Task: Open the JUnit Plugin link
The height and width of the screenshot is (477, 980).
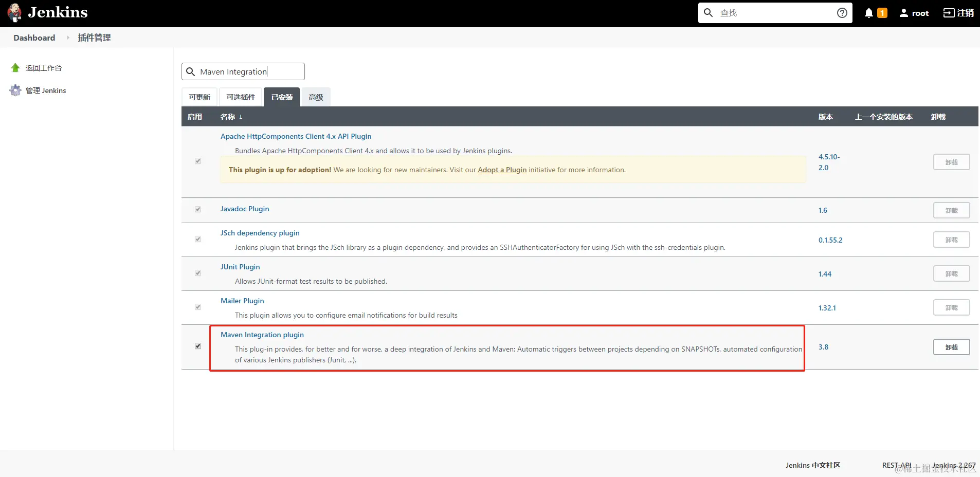Action: coord(240,267)
